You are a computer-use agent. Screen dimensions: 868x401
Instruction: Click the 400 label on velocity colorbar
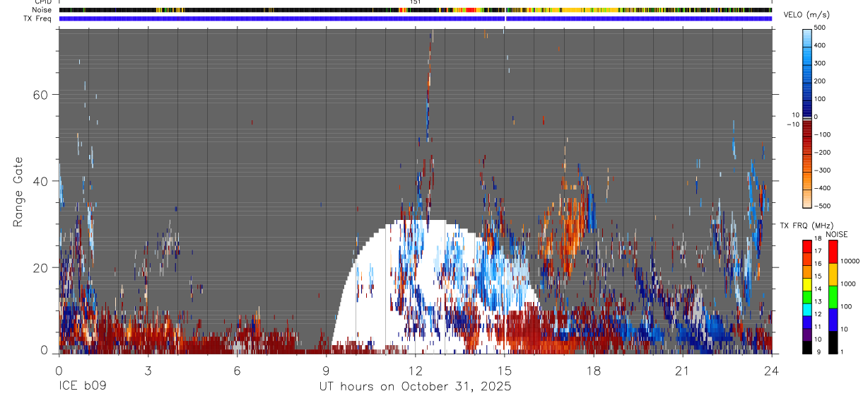pyautogui.click(x=820, y=45)
